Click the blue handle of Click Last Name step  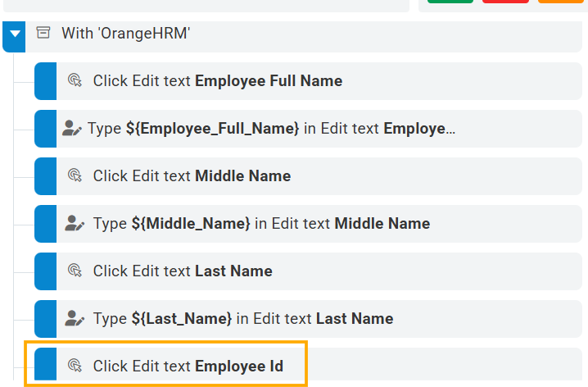click(45, 271)
